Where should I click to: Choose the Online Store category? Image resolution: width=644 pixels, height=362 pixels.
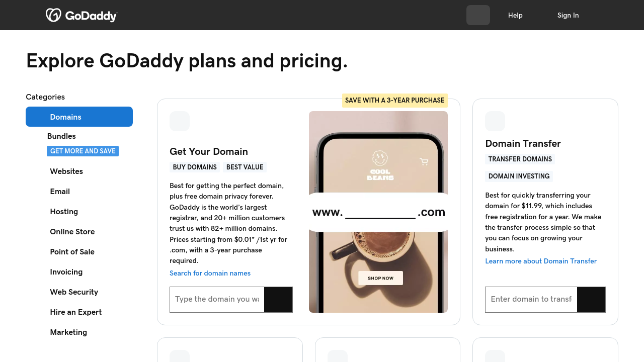click(72, 232)
